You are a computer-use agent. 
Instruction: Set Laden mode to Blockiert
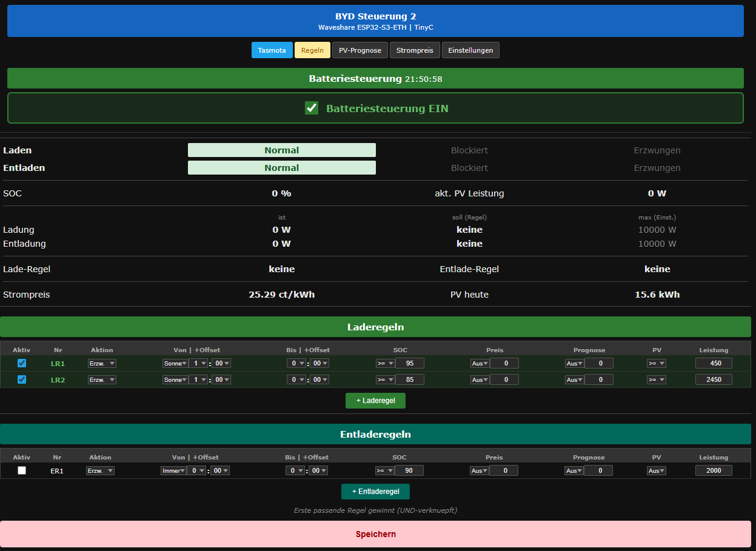click(x=469, y=150)
